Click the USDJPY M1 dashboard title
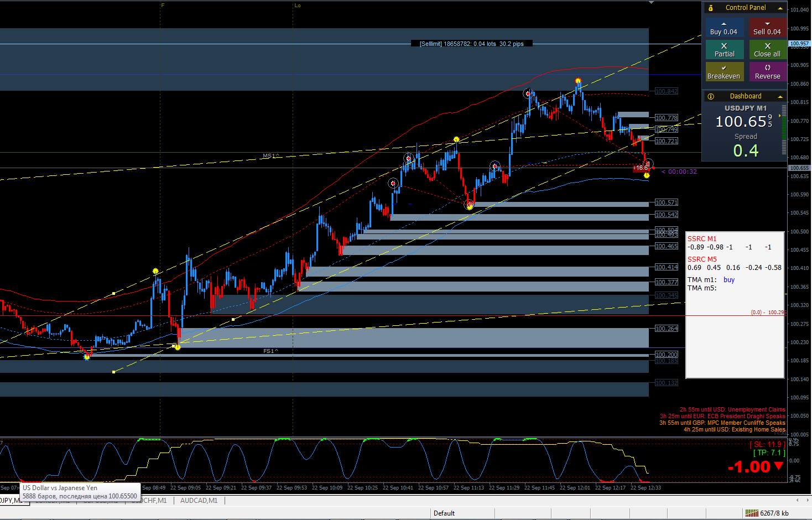This screenshot has height=520, width=812. tap(746, 108)
